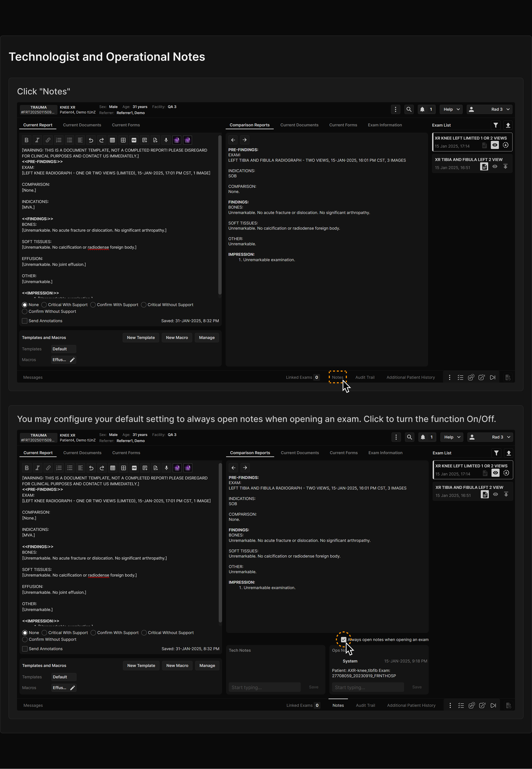Start microphone dictation in the top screenshot editor
The image size is (532, 769).
click(166, 140)
